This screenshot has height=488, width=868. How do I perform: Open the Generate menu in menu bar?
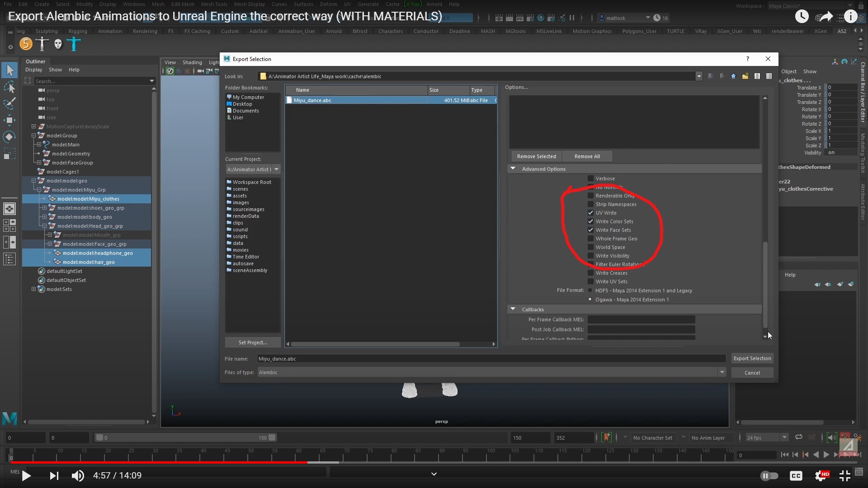coord(368,4)
